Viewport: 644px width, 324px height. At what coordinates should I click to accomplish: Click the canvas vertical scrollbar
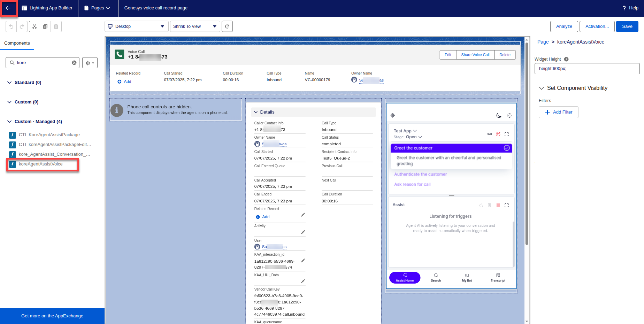tap(527, 144)
